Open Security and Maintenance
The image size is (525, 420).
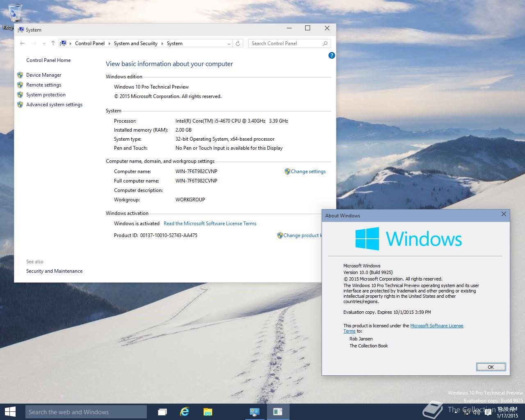(x=55, y=271)
